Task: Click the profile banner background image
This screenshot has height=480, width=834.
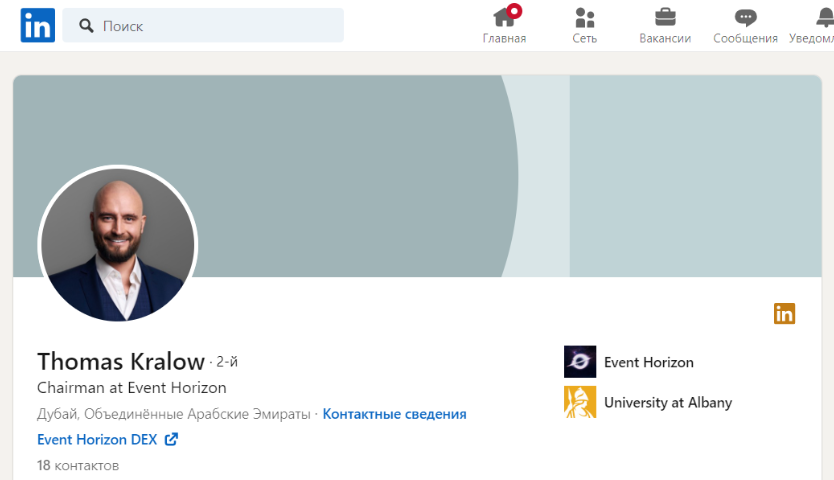Action: click(x=417, y=176)
